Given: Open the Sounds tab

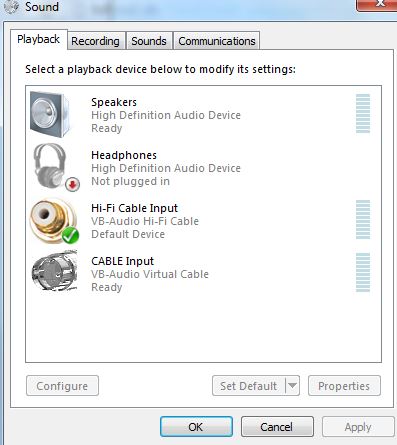Looking at the screenshot, I should tap(149, 41).
